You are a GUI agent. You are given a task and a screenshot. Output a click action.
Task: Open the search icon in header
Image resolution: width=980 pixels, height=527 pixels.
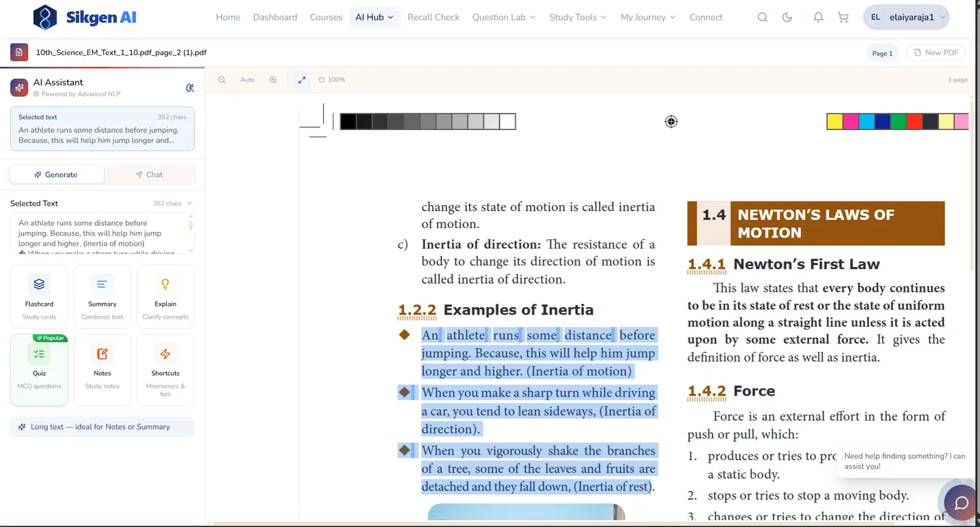[x=762, y=18]
